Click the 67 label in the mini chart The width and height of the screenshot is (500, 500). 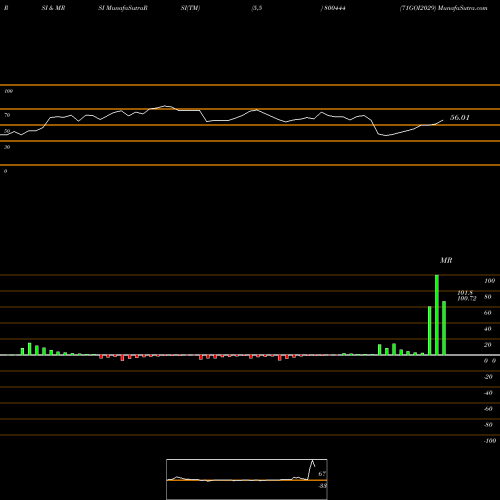(x=322, y=474)
